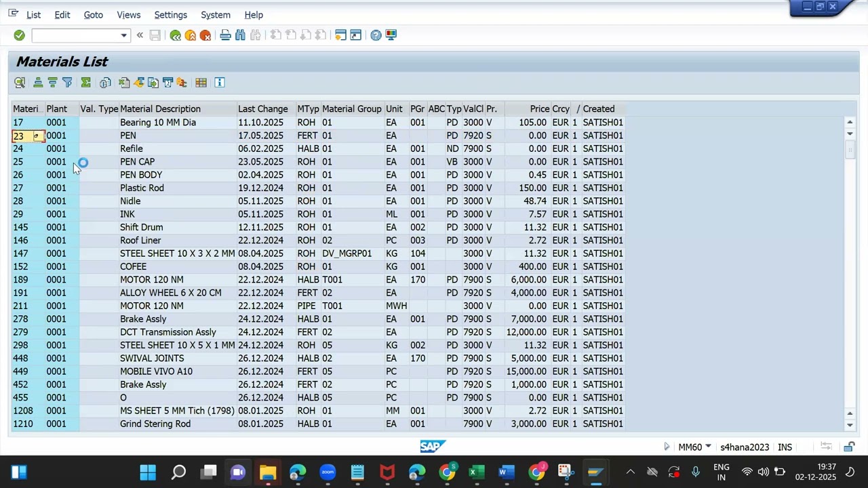The height and width of the screenshot is (488, 868).
Task: Click the Sort Descending icon
Action: (x=52, y=83)
